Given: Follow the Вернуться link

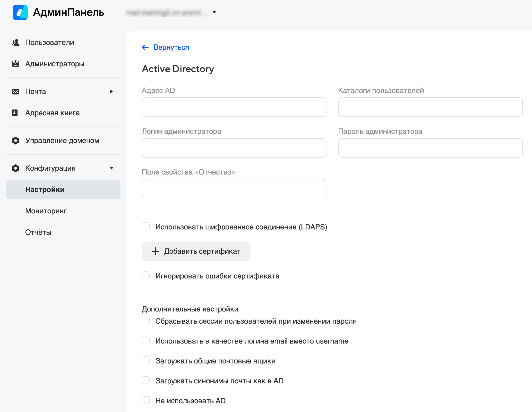Looking at the screenshot, I should (171, 47).
